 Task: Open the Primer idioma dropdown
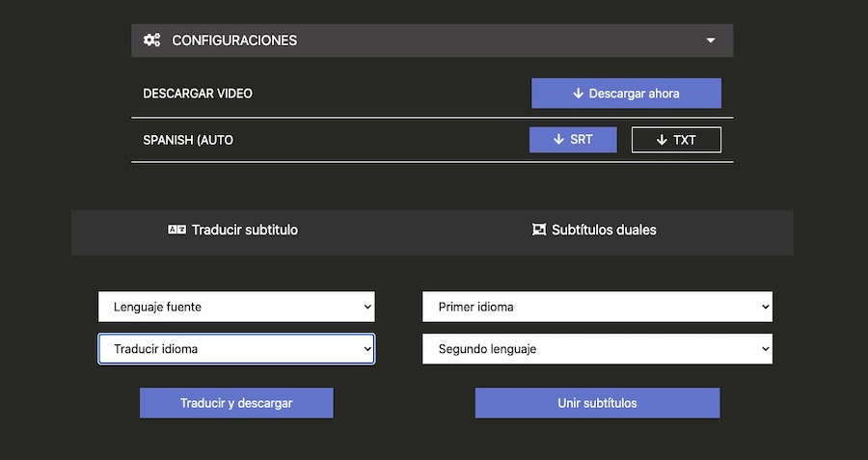click(x=597, y=308)
